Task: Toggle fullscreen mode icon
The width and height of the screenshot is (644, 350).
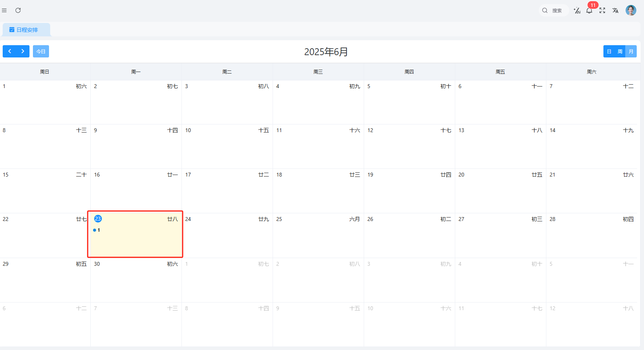Action: (602, 11)
